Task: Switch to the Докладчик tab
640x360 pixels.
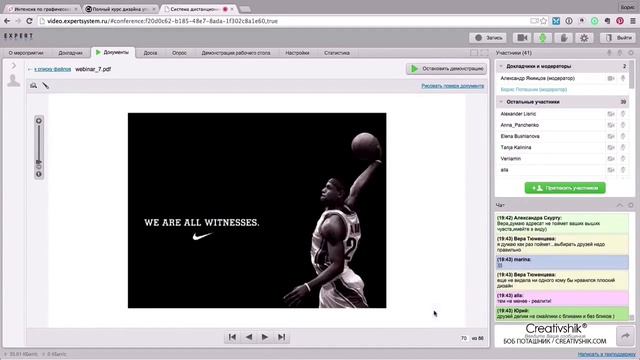Action: [70, 53]
